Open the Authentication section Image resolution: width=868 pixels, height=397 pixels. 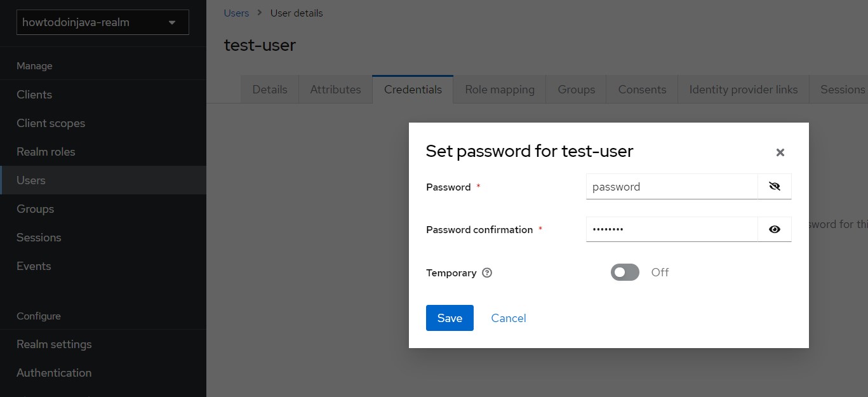[x=54, y=372]
